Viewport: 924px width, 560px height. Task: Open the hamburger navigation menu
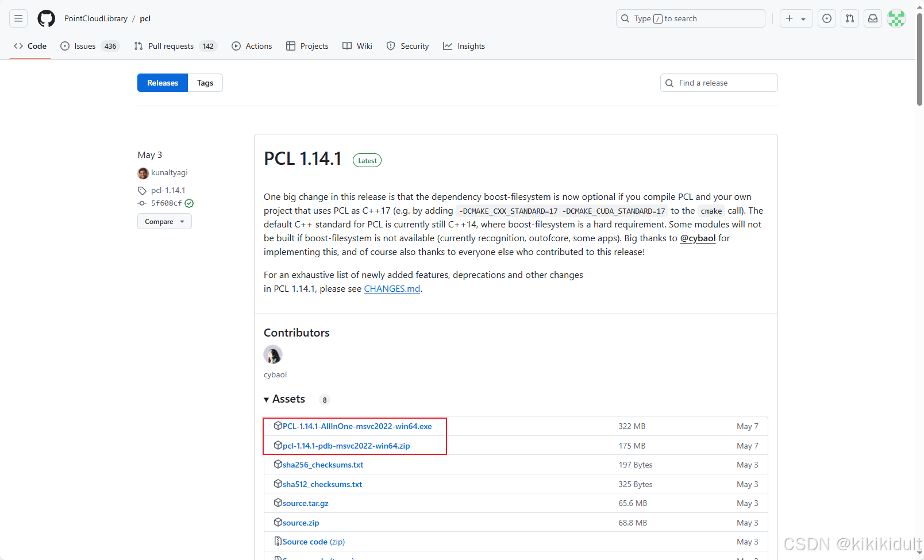point(18,18)
